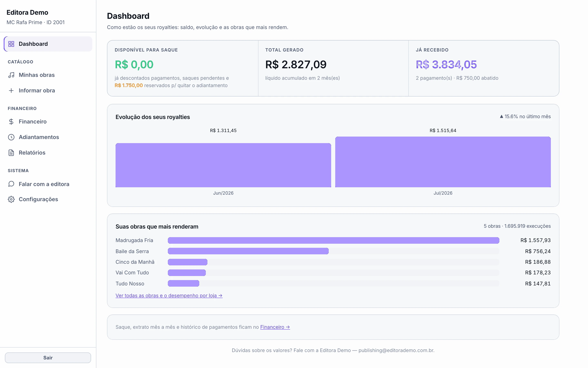Viewport: 588px width, 368px height.
Task: Click the Sair button
Action: coord(48,358)
